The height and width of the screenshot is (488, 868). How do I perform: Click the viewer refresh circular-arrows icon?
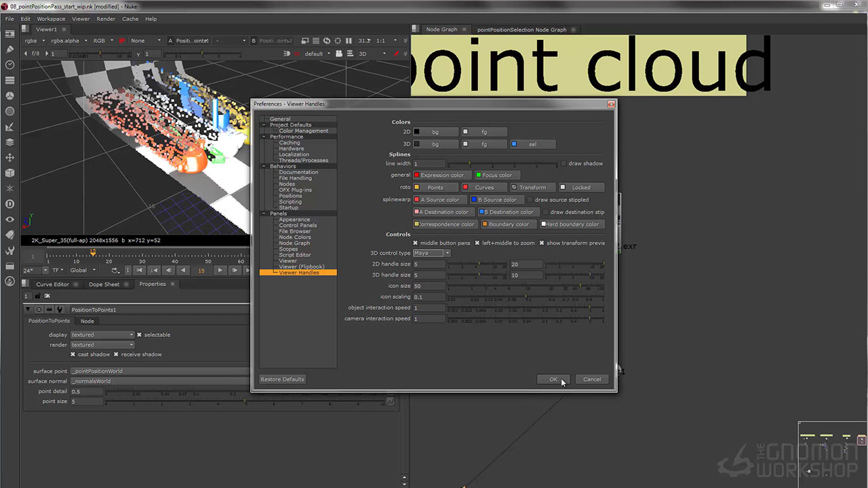pos(327,41)
